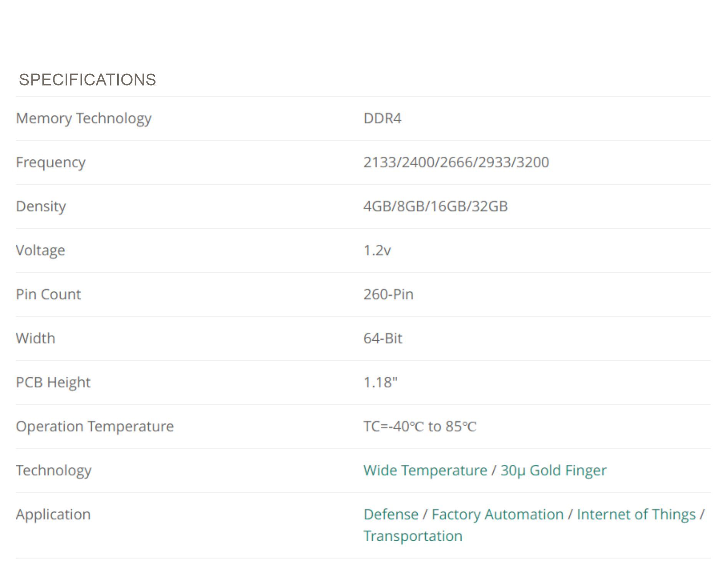This screenshot has height=565, width=728.
Task: Click the 1.2v voltage value
Action: [377, 250]
